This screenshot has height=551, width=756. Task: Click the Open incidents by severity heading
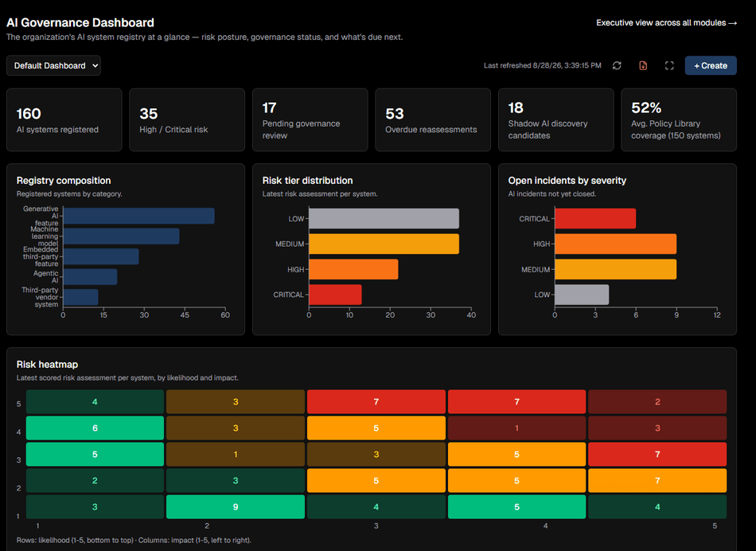tap(567, 181)
